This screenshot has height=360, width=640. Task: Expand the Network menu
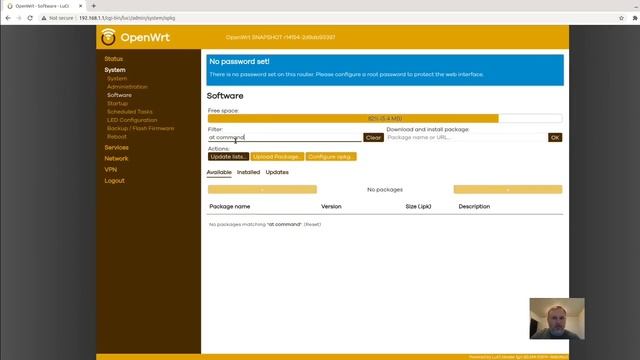[x=116, y=158]
